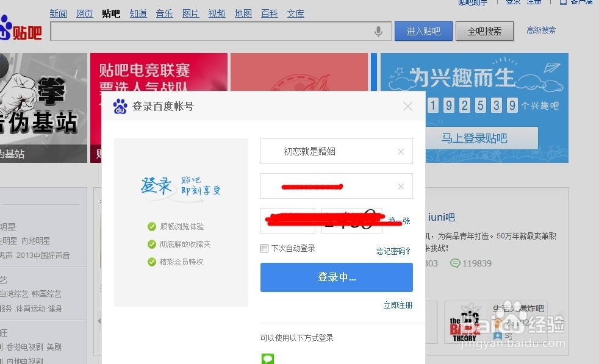Open the 美剧 category link
The width and height of the screenshot is (599, 364).
(x=54, y=347)
